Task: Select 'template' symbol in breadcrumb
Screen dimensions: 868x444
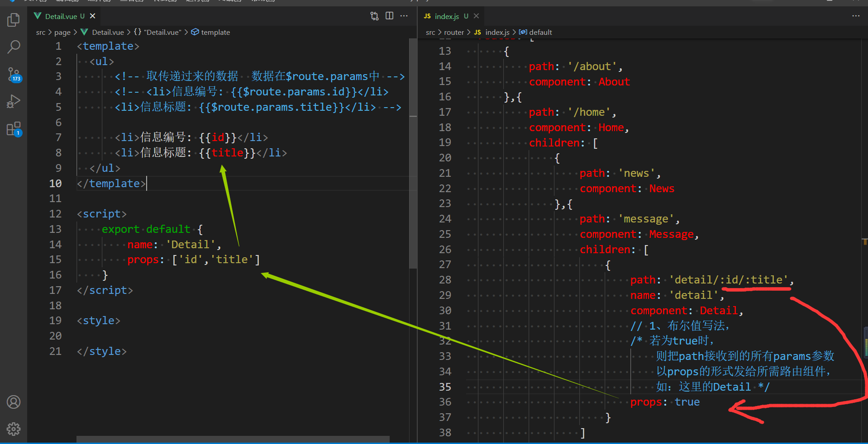Action: coord(215,32)
